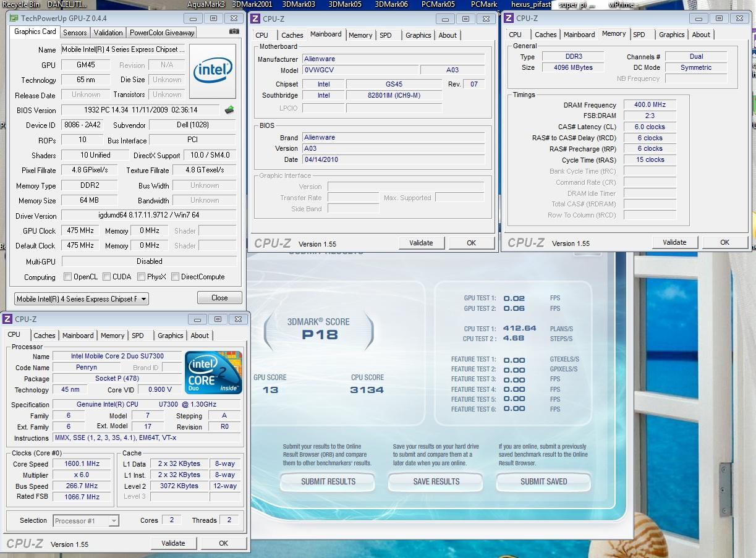
Task: Open the PCMark05 desktop shortcut
Action: 438,4
